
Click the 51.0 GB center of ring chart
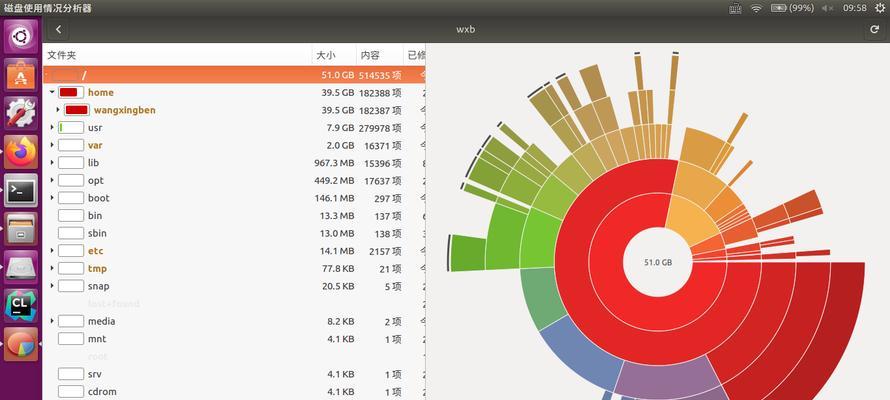coord(658,263)
